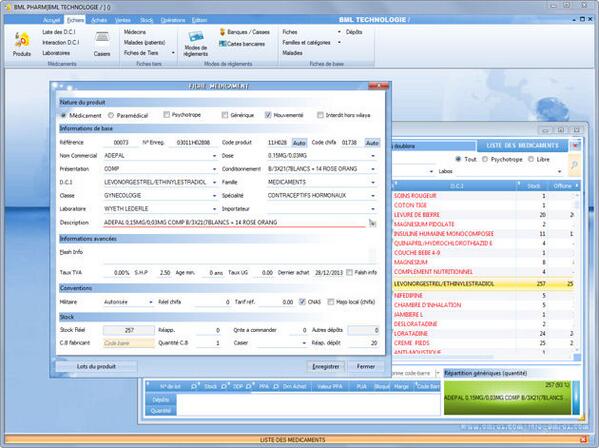Untick the Mouvementé checkbox

coord(268,115)
